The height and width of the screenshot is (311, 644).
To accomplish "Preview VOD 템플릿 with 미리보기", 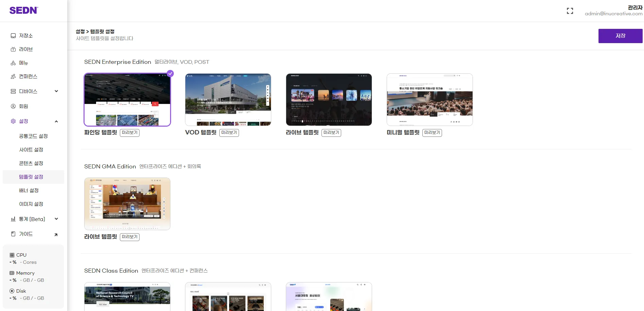I will click(x=229, y=133).
